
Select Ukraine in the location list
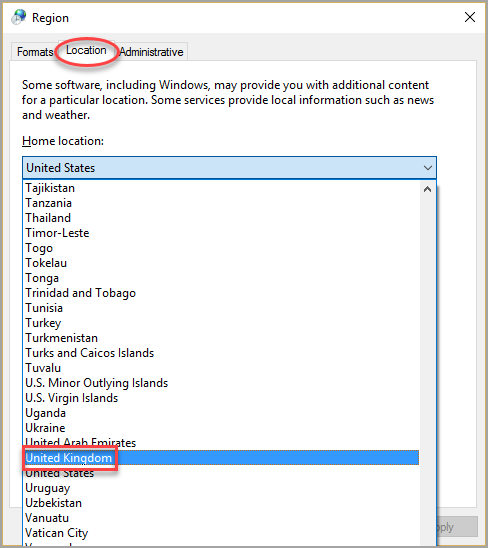pos(222,428)
